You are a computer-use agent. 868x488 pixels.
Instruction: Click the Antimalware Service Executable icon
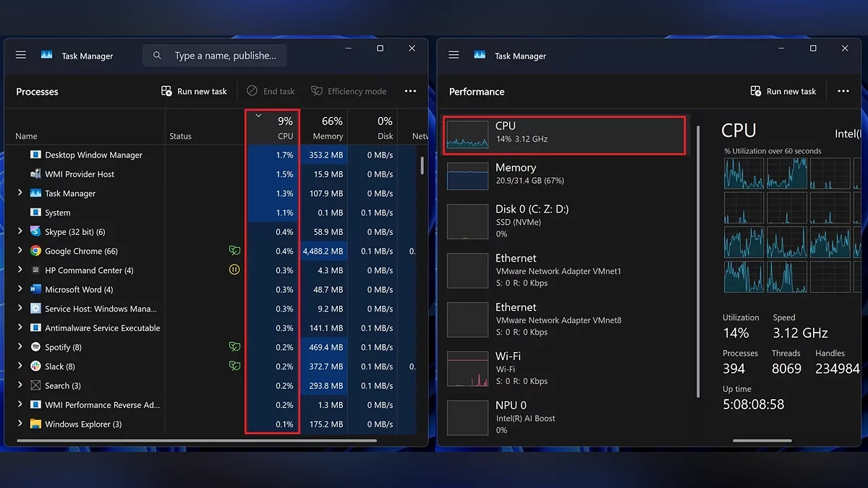pos(35,328)
